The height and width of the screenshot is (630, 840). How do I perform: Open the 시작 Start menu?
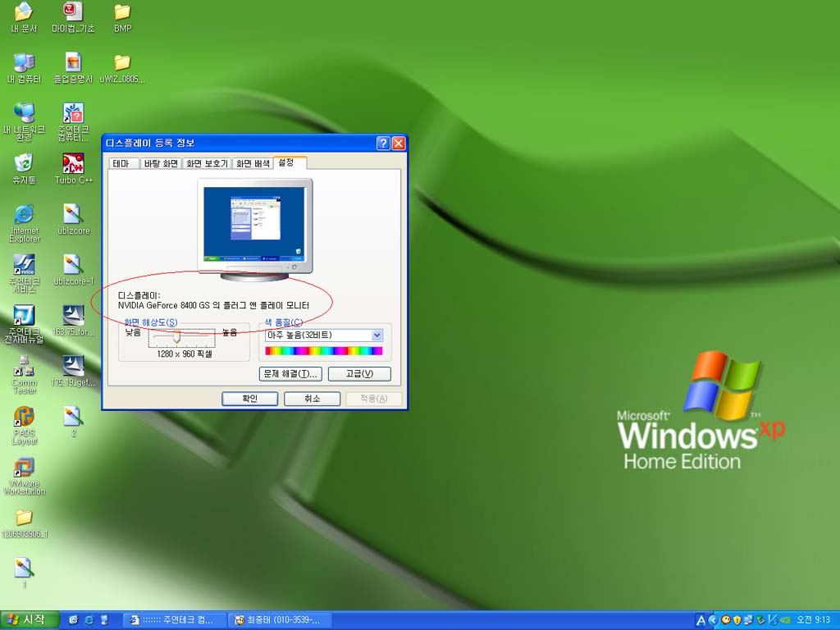[30, 620]
